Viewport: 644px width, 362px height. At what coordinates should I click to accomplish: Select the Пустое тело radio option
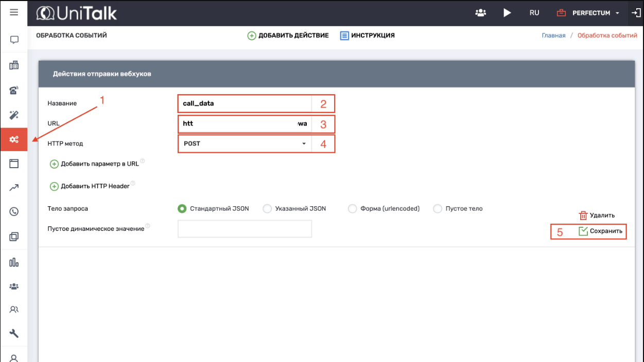pyautogui.click(x=438, y=209)
